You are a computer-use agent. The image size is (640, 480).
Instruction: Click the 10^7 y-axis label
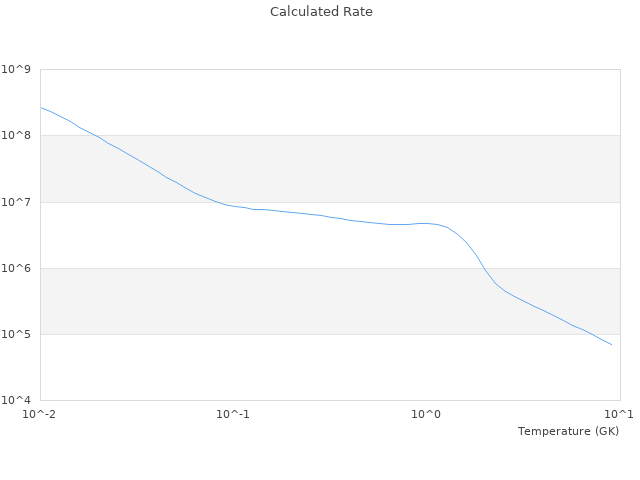coord(18,202)
